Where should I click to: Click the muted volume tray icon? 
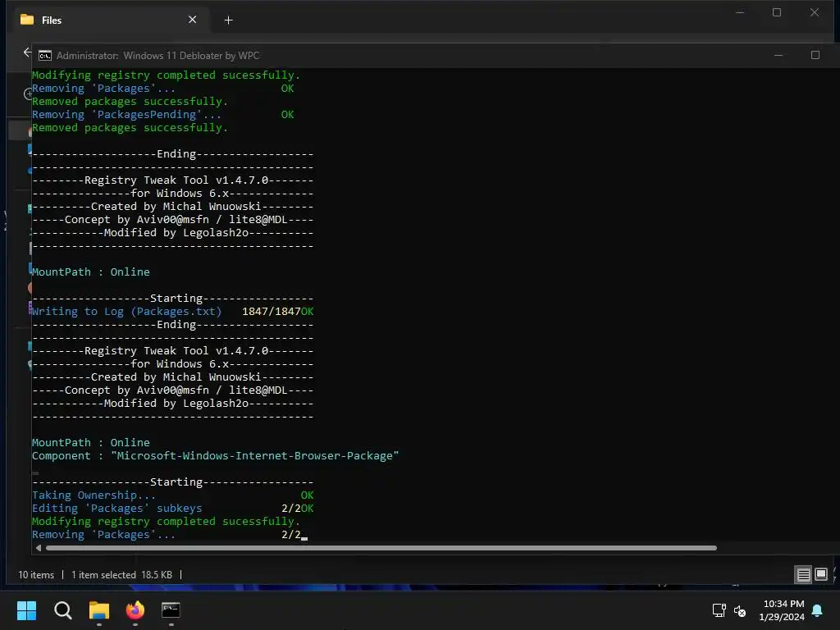[x=740, y=610]
